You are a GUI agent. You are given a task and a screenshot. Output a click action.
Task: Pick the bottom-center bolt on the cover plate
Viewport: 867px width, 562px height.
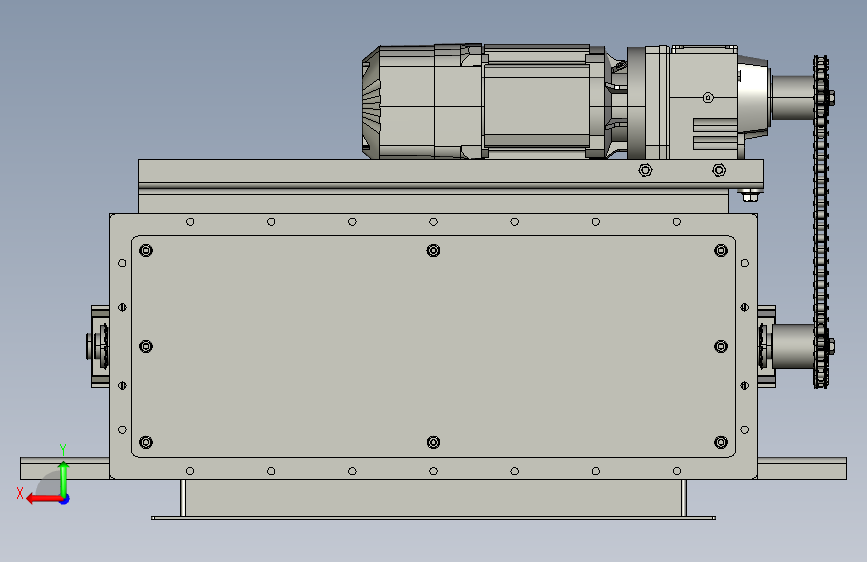click(434, 442)
